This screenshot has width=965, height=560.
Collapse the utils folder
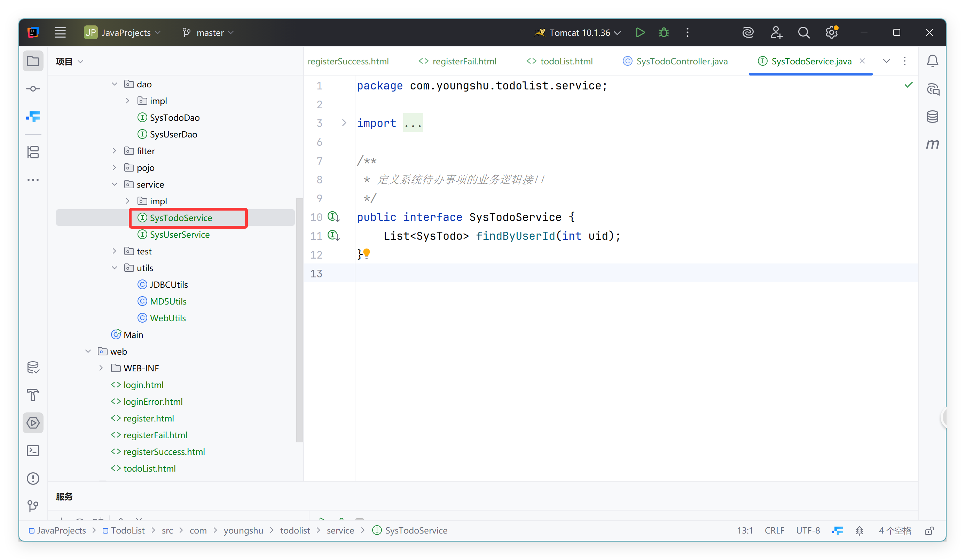115,268
